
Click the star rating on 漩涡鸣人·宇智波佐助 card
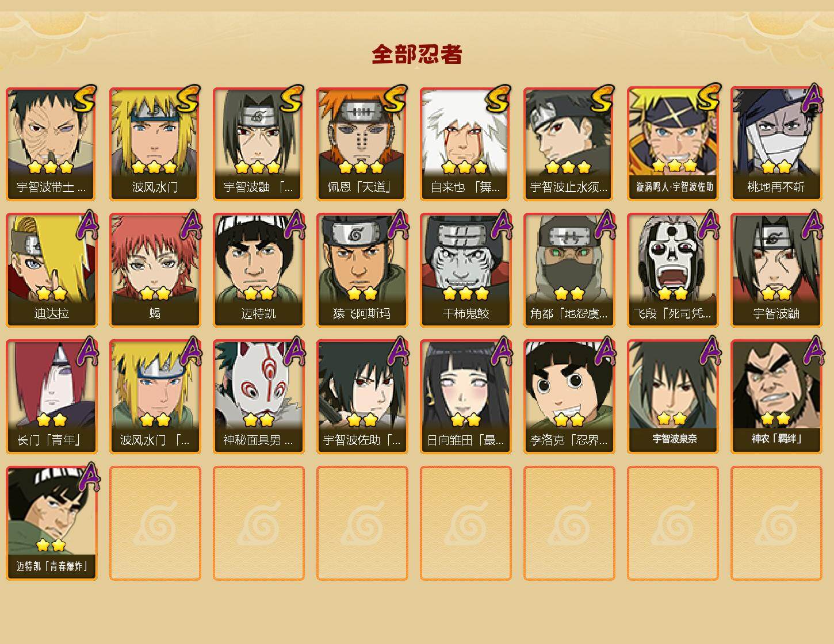click(675, 167)
